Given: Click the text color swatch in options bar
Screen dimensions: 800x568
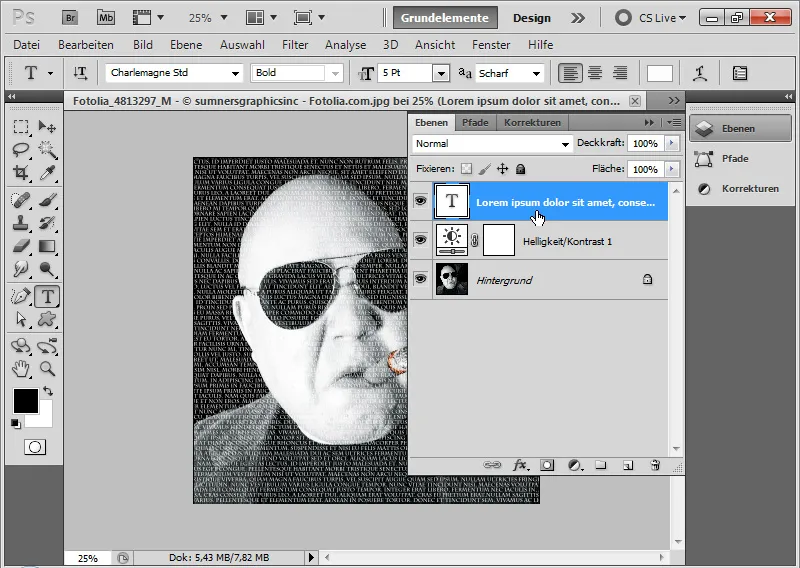Looking at the screenshot, I should (660, 73).
